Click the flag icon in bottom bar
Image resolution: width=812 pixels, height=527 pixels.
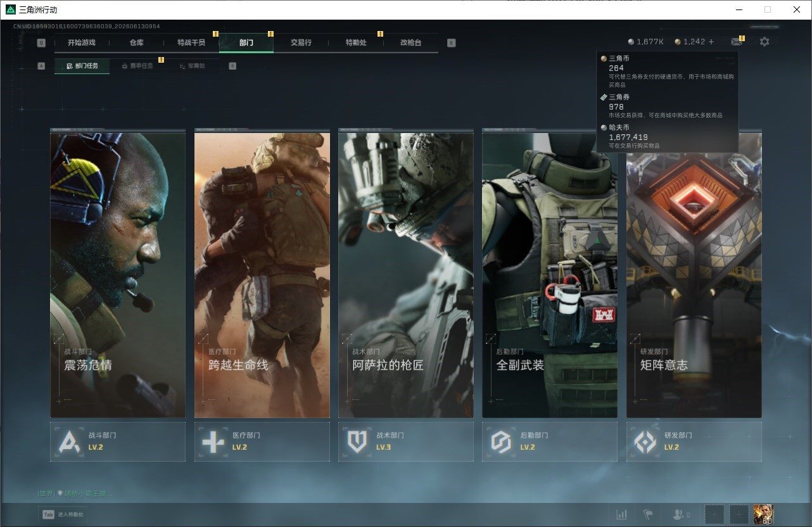coord(647,514)
